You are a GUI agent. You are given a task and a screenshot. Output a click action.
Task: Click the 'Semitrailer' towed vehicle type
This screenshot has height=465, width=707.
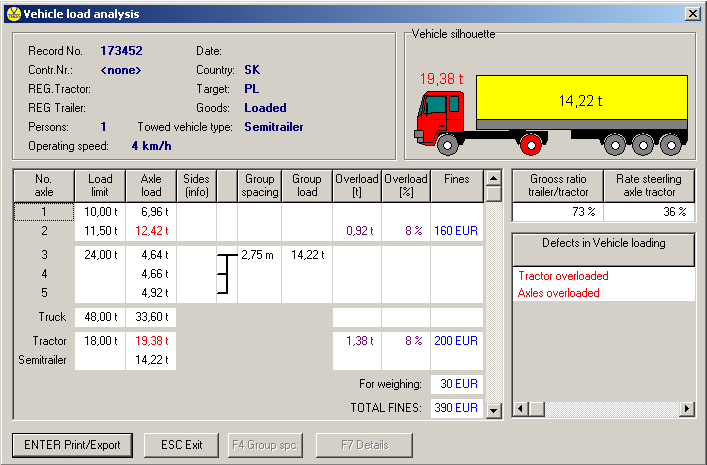tap(274, 127)
